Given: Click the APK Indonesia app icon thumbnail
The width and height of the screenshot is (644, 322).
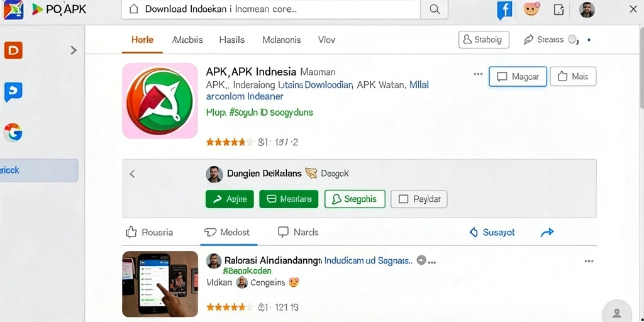Looking at the screenshot, I should point(160,101).
